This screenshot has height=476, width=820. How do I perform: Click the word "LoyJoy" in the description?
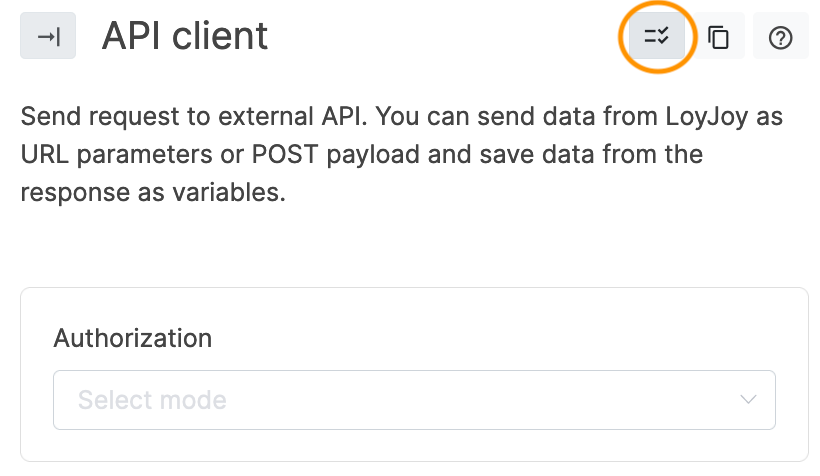pos(705,117)
